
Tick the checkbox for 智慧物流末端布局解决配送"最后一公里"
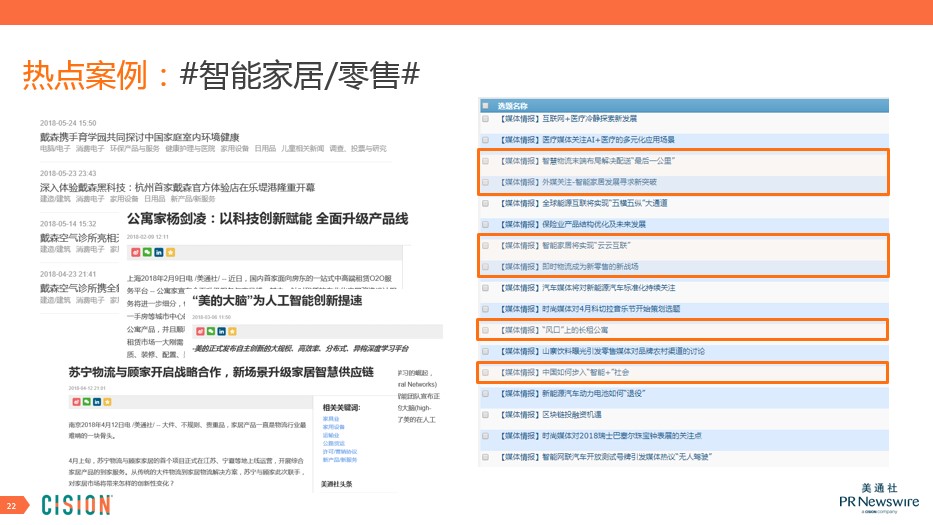[x=486, y=161]
